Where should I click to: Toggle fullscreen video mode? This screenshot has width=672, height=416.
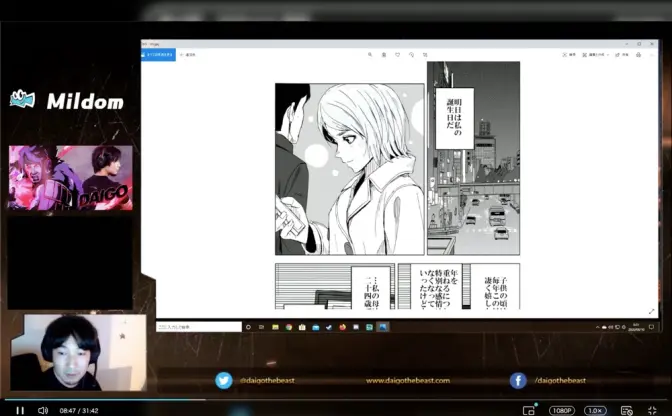click(x=656, y=410)
